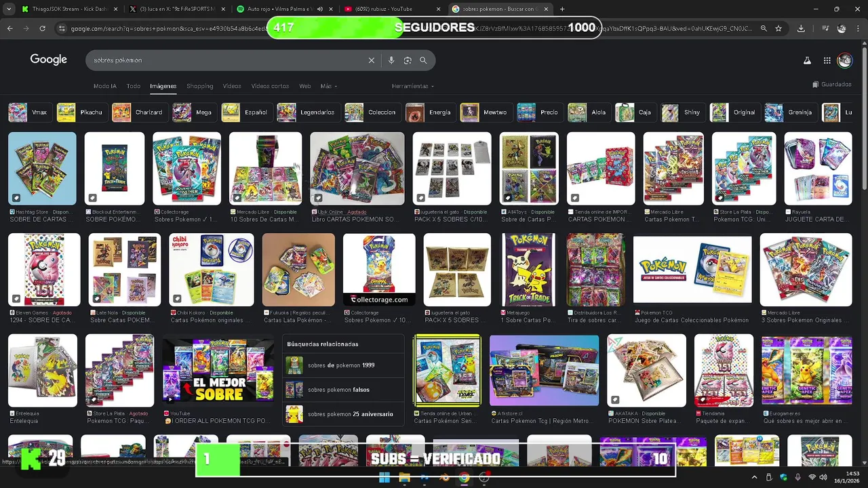Open the Hashtag Store card pack thumbnail

(42, 168)
